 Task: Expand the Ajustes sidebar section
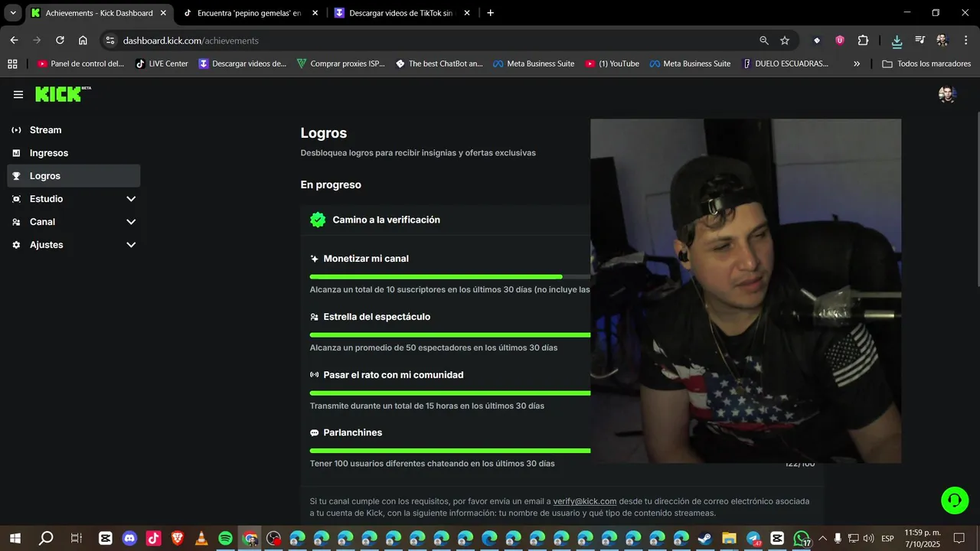point(73,245)
